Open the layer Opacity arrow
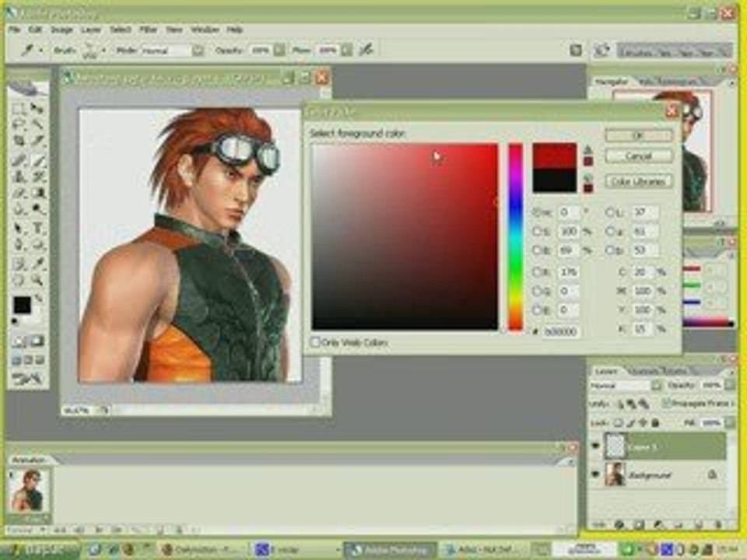The width and height of the screenshot is (747, 560). [x=729, y=385]
